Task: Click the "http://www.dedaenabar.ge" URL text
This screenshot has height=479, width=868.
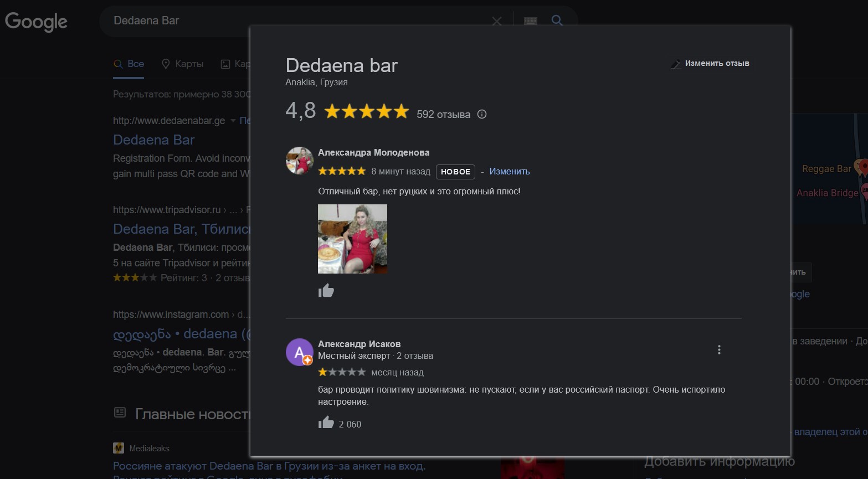Action: click(169, 121)
